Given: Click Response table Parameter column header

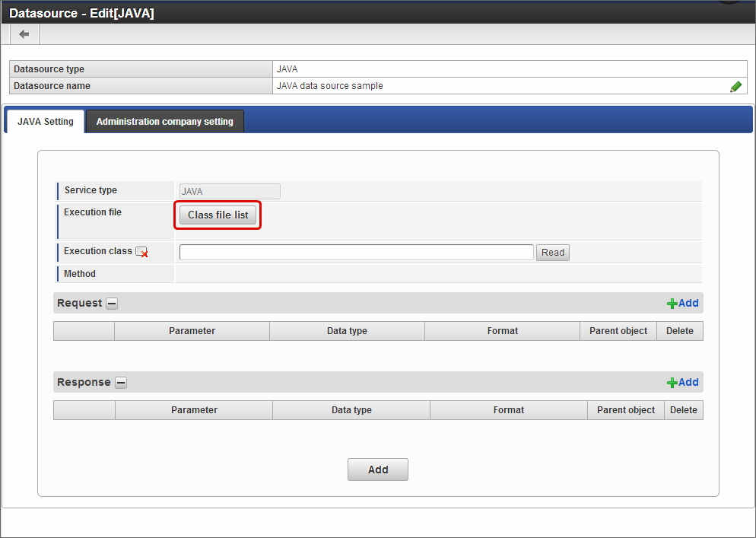Looking at the screenshot, I should (194, 410).
